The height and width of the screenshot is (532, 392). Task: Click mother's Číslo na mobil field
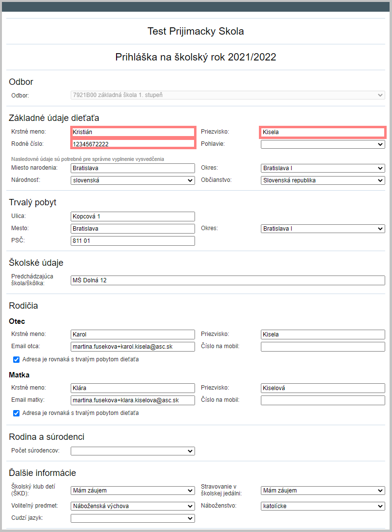323,400
